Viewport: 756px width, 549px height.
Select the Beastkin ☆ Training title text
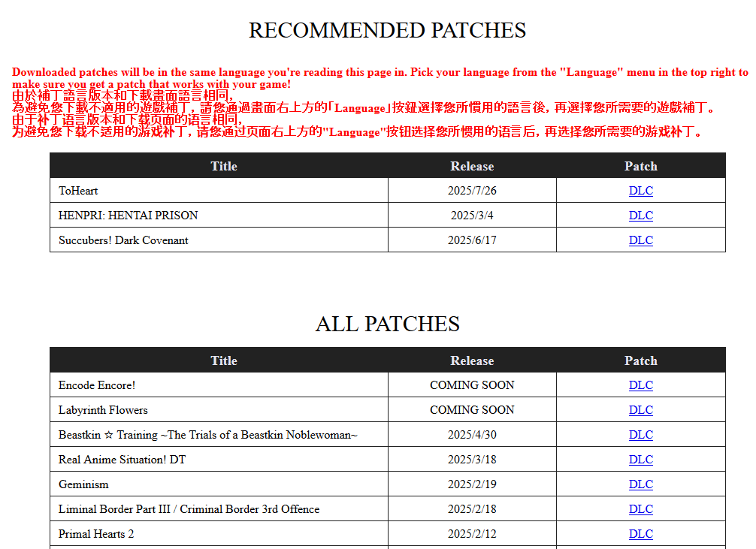[x=208, y=435]
